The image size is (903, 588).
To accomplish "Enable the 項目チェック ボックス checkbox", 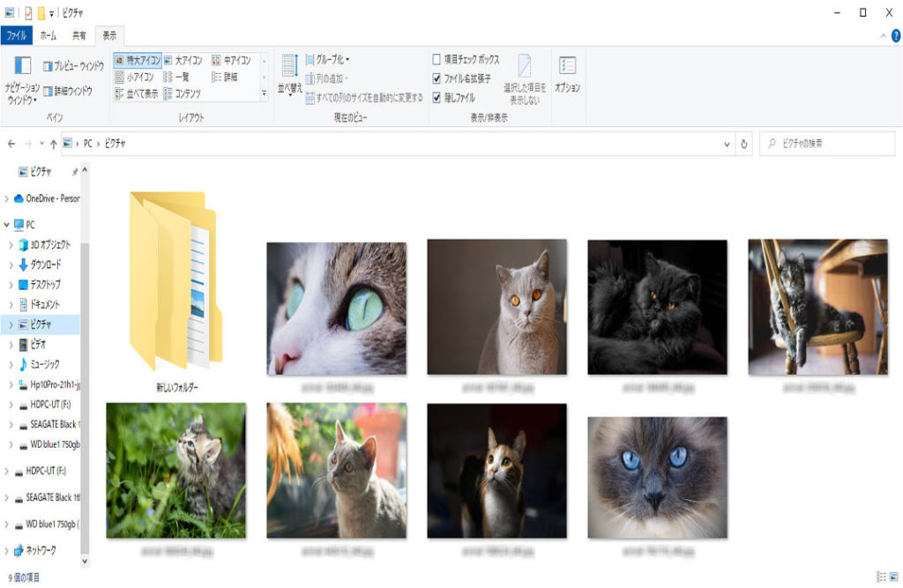I will point(437,60).
